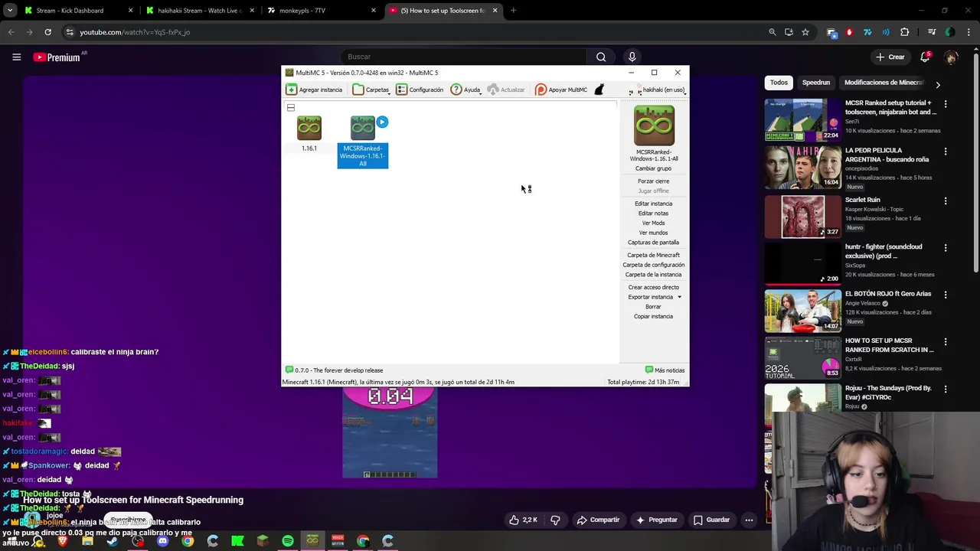The height and width of the screenshot is (551, 980).
Task: Open the LA PEOR PELICULA ARGENTINA video
Action: (x=803, y=167)
